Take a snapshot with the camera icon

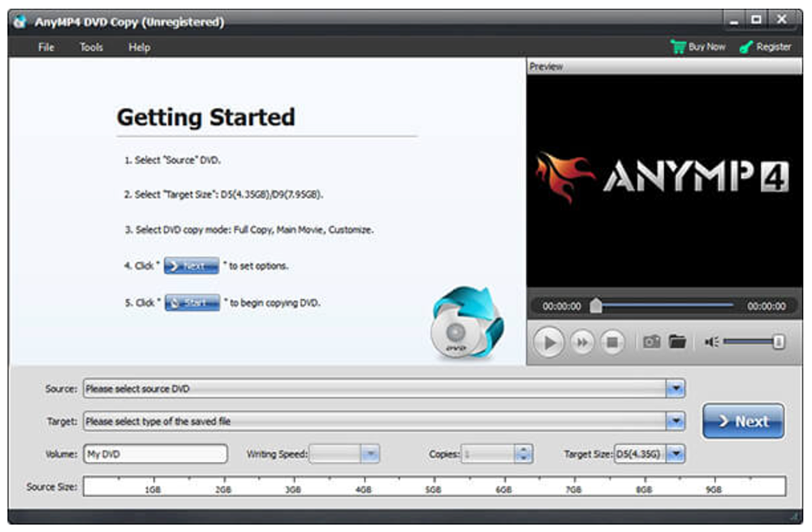(651, 341)
